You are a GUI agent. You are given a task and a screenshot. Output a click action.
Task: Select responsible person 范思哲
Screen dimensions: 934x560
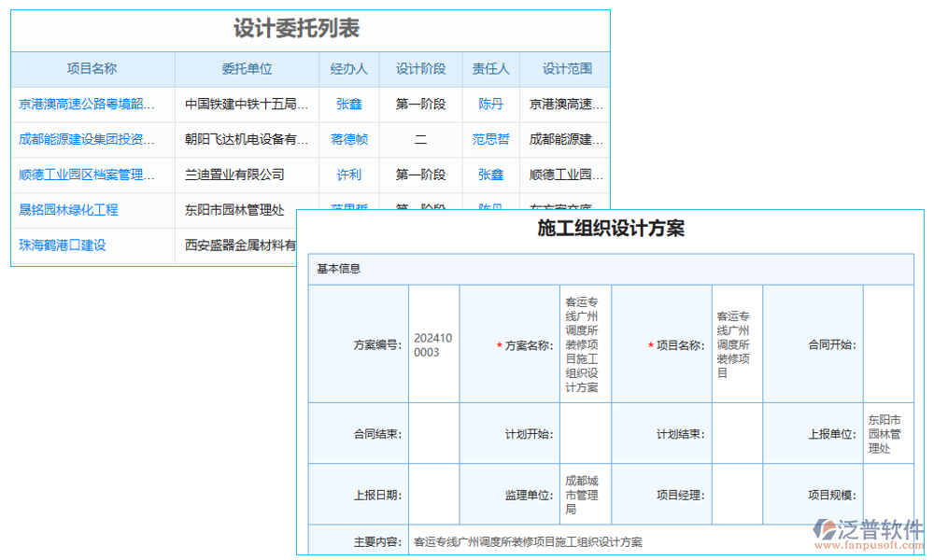coord(489,139)
